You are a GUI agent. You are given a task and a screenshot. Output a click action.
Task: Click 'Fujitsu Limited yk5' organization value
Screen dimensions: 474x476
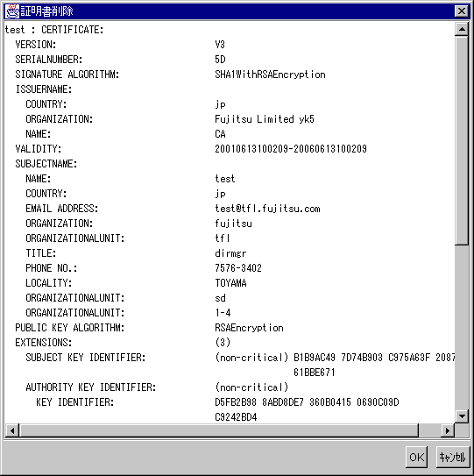[x=265, y=119]
